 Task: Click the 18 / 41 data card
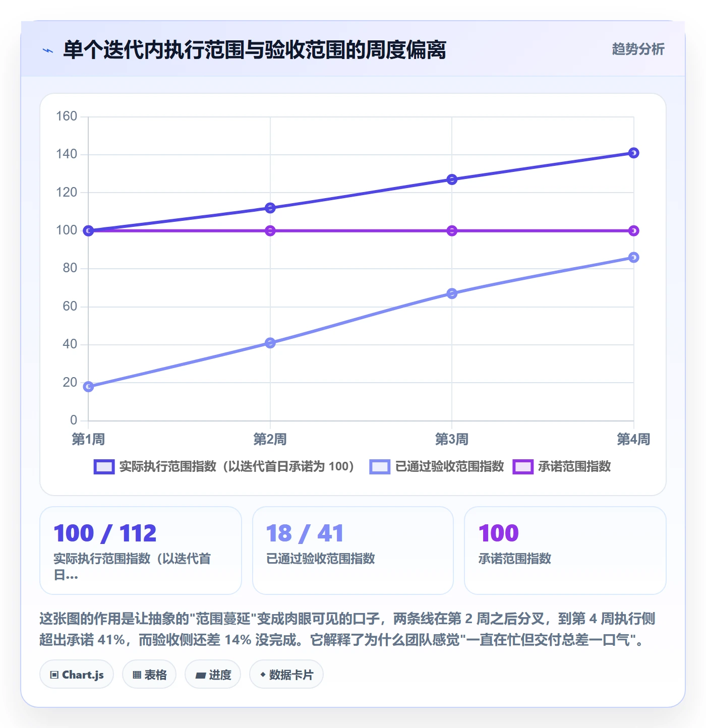[x=353, y=551]
